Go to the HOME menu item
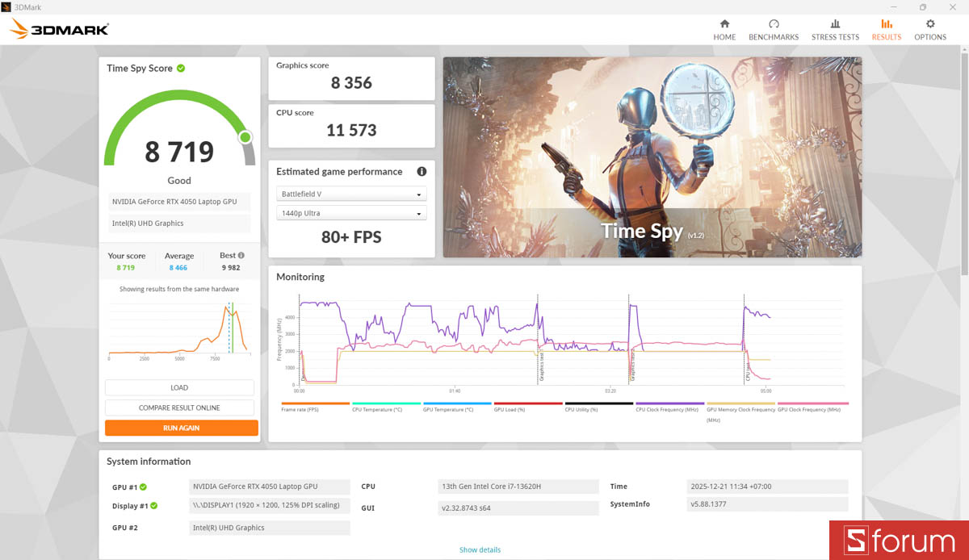Image resolution: width=969 pixels, height=560 pixels. pos(724,28)
